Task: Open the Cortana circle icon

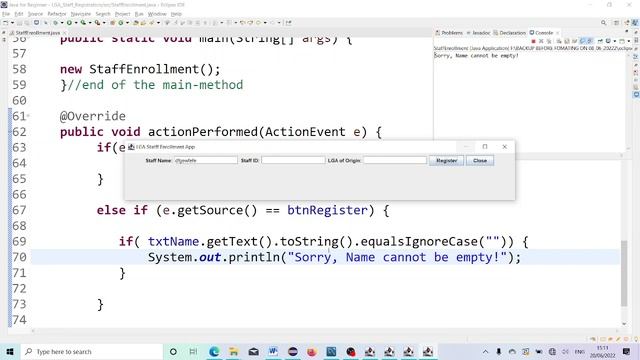Action: tap(173, 351)
